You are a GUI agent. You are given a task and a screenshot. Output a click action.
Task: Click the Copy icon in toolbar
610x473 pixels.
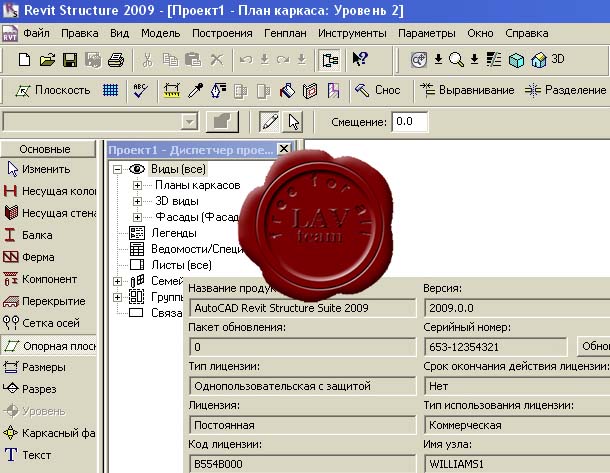(170, 60)
